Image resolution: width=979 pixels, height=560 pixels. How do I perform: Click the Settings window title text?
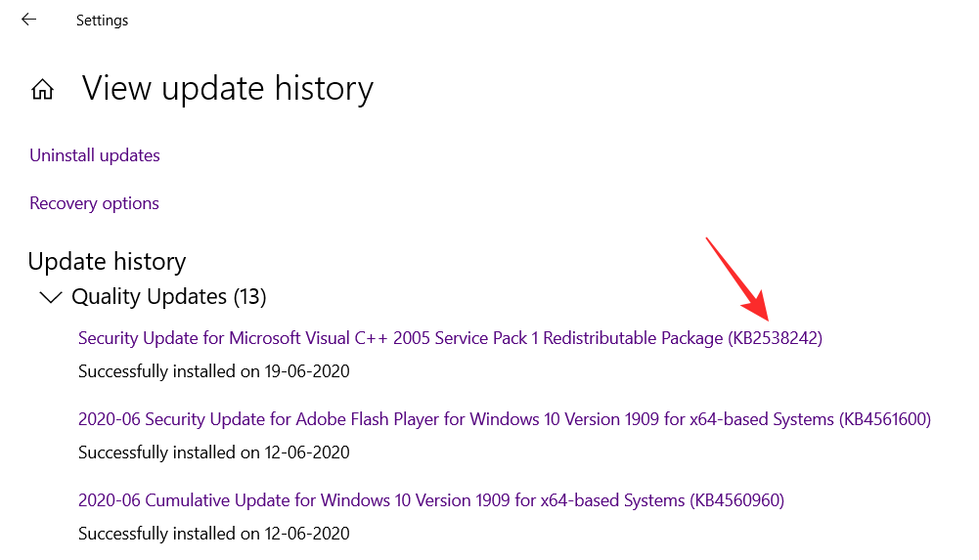(x=102, y=21)
